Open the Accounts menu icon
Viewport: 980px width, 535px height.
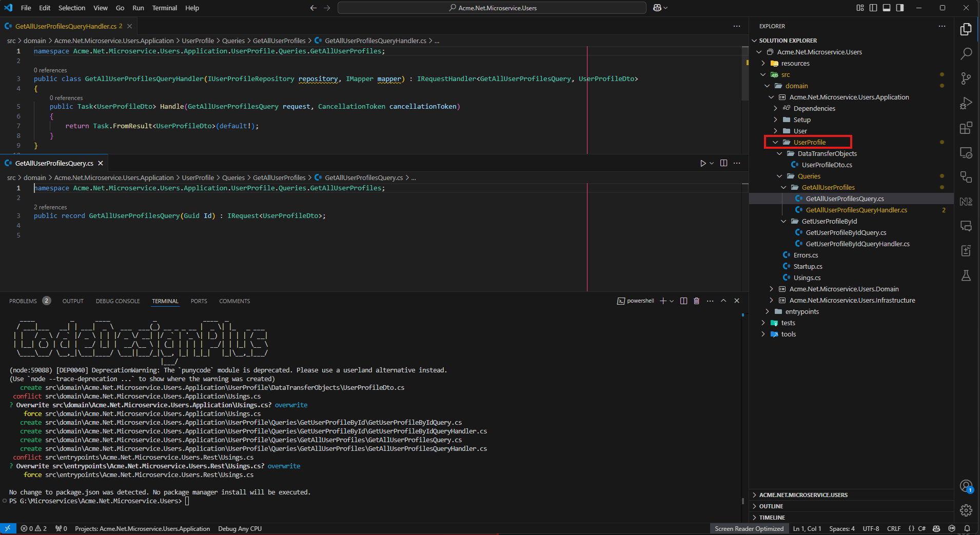point(966,486)
